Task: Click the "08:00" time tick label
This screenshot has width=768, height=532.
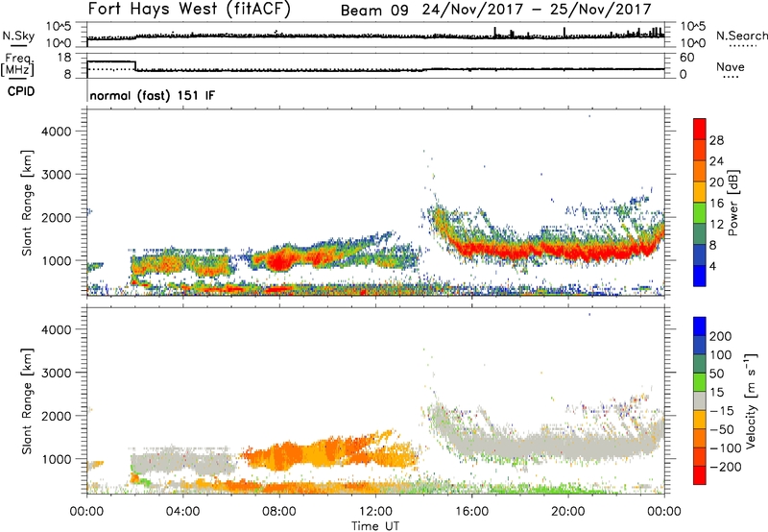Action: click(278, 512)
